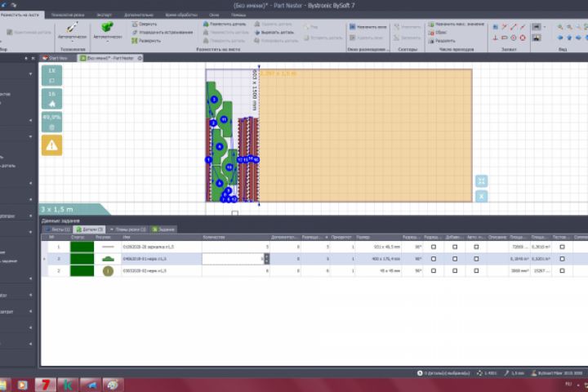This screenshot has width=588, height=392.
Task: Tick row №1 checkbox in Авто. н... column
Action: [476, 247]
